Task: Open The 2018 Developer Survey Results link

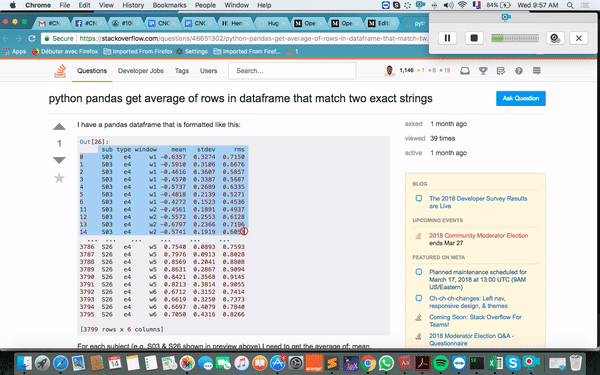Action: (478, 202)
